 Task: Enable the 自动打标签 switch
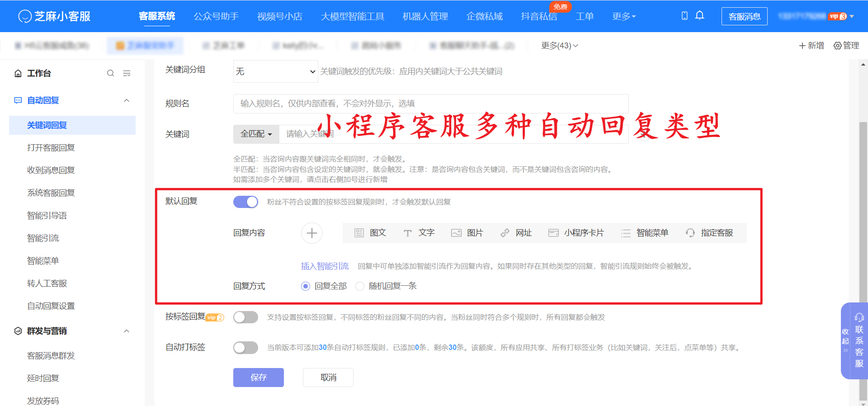point(245,348)
